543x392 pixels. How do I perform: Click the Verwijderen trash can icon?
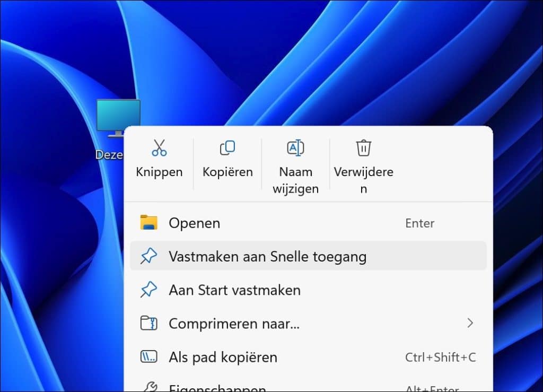tap(364, 147)
